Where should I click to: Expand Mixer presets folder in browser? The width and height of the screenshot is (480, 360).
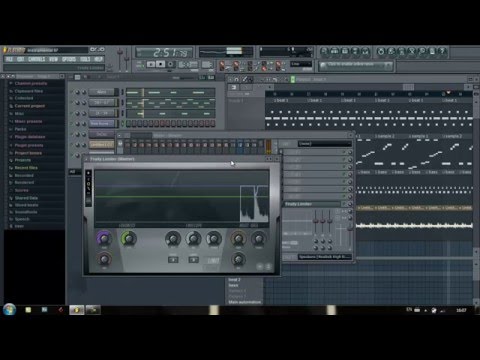(28, 121)
